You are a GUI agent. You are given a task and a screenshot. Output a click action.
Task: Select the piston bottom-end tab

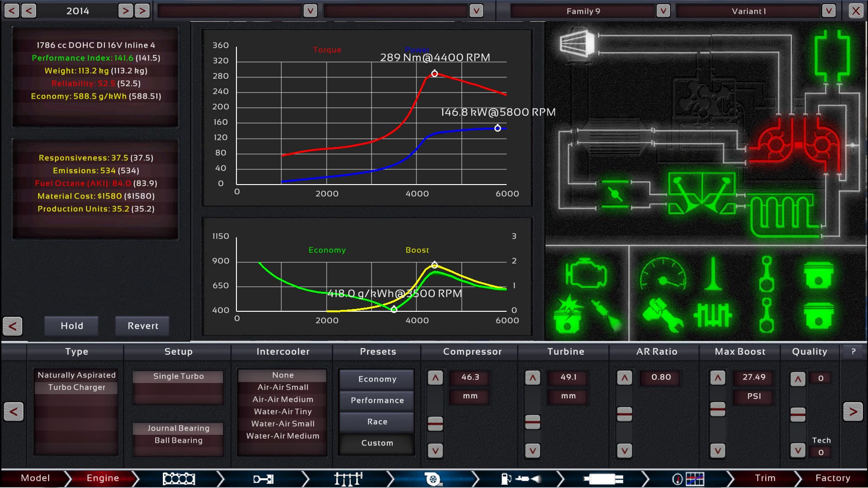point(262,479)
